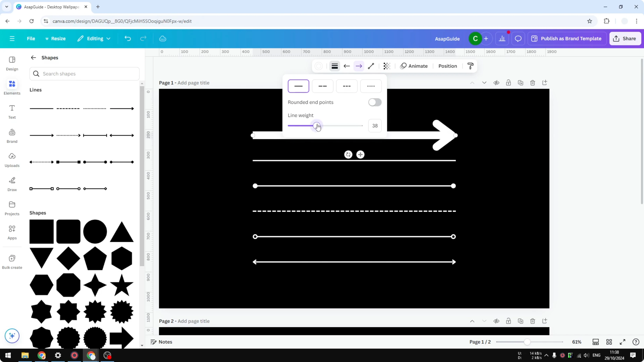644x362 pixels.
Task: Lock Page 2 with the lock icon
Action: click(x=509, y=321)
